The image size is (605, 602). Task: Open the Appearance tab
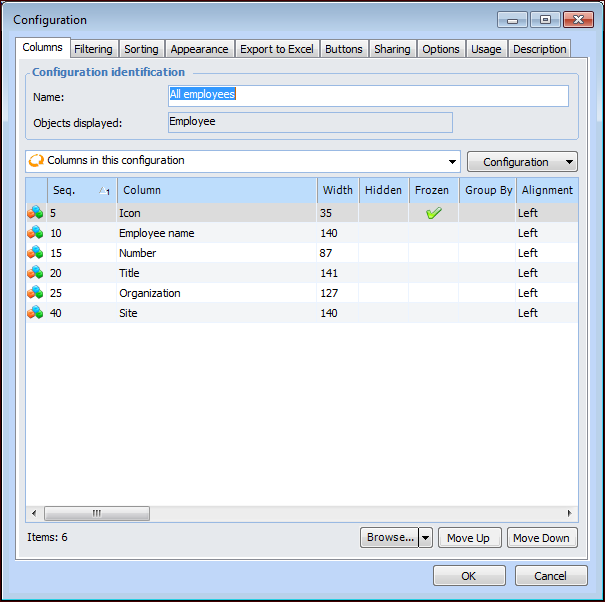coord(199,49)
